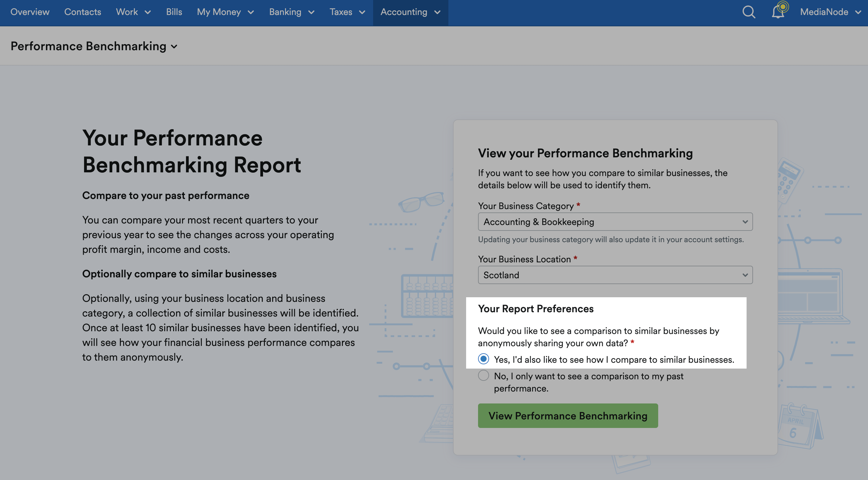This screenshot has height=480, width=868.
Task: Expand the Accounting menu
Action: pos(410,12)
